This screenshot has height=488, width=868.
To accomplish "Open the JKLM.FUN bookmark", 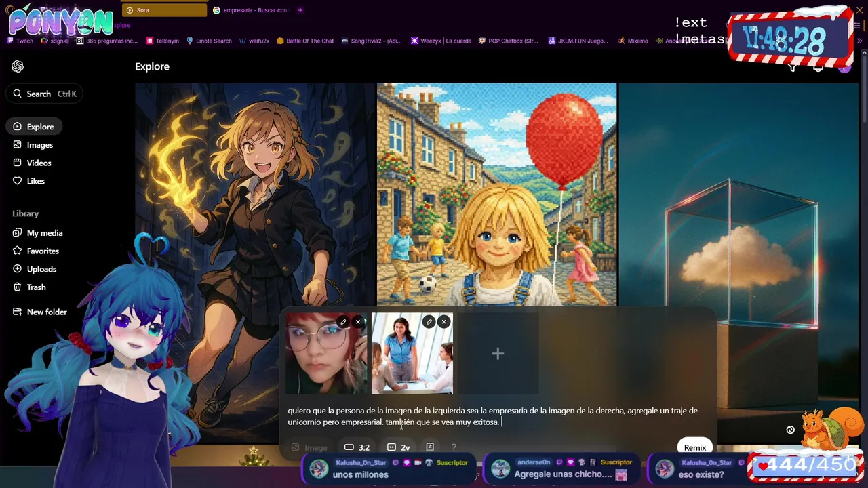I will (578, 41).
